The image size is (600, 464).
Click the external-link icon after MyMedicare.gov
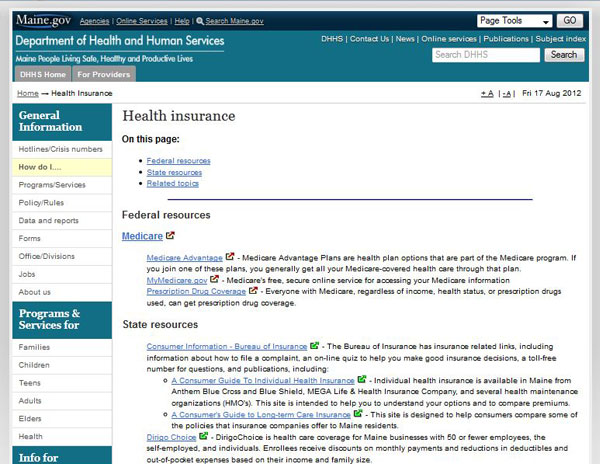point(214,279)
